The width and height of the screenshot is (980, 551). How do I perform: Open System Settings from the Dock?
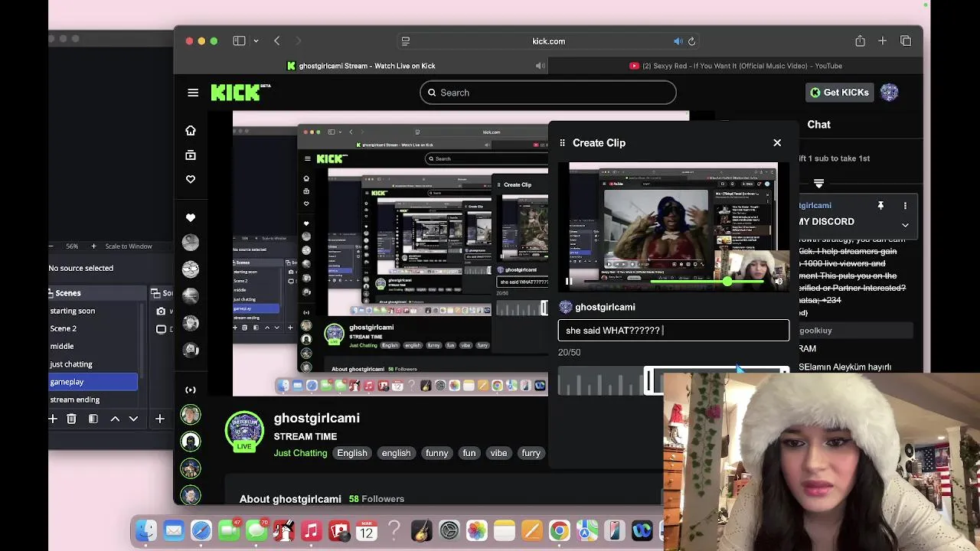[449, 530]
